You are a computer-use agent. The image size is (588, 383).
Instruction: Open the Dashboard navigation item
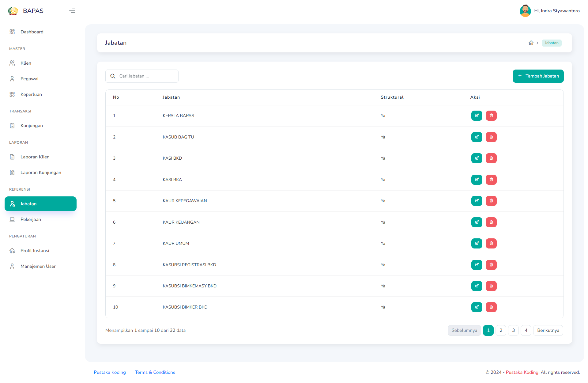click(x=32, y=32)
